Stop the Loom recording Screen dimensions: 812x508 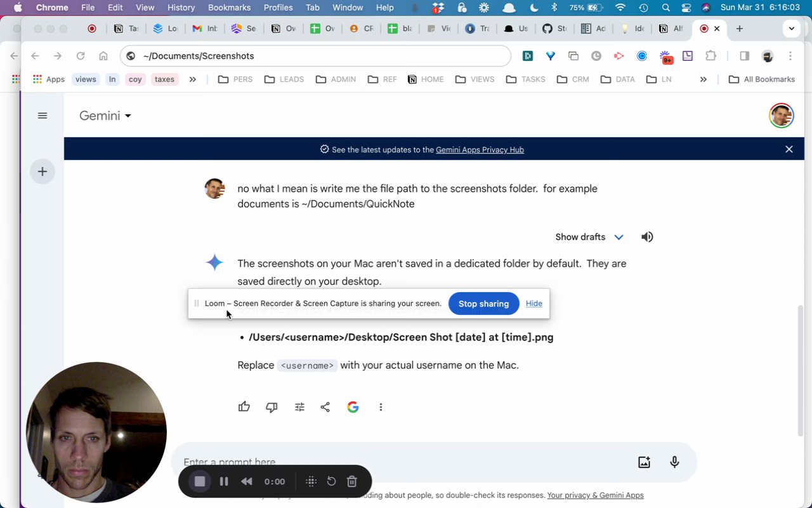click(200, 481)
